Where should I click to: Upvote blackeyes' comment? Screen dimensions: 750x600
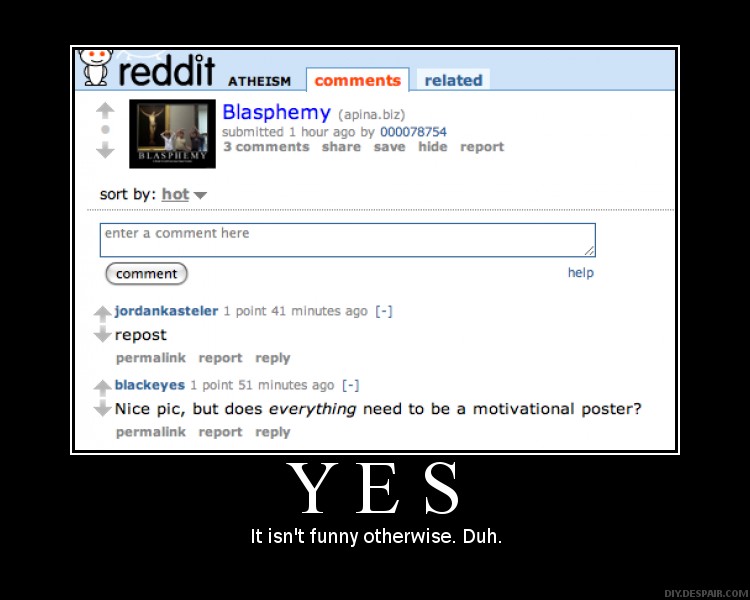[102, 388]
